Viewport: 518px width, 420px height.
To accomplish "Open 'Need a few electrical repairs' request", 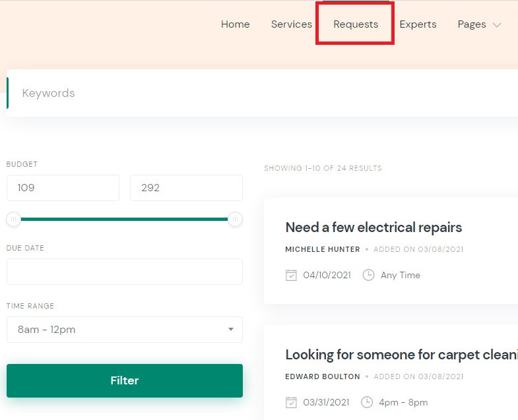I will 373,227.
